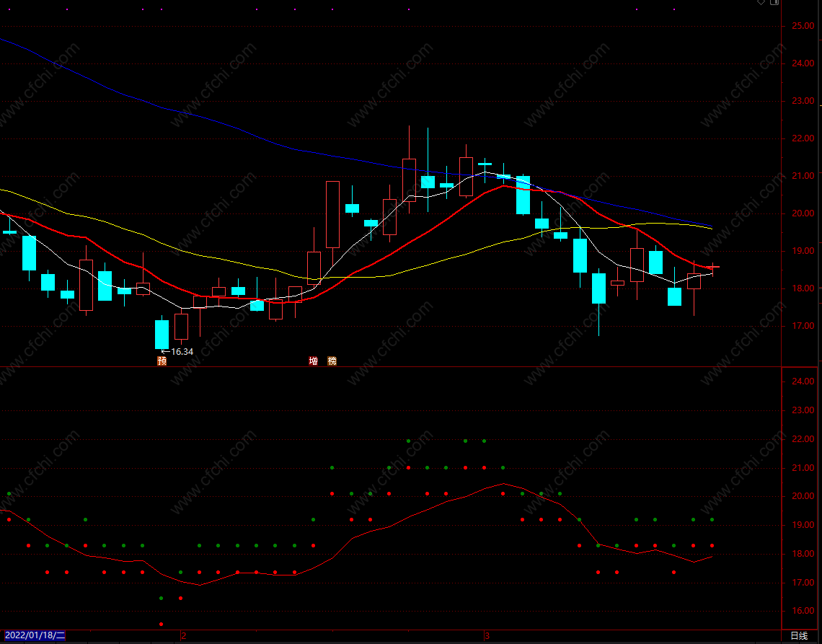Select the 2022/01/18/二 date label

(x=34, y=635)
